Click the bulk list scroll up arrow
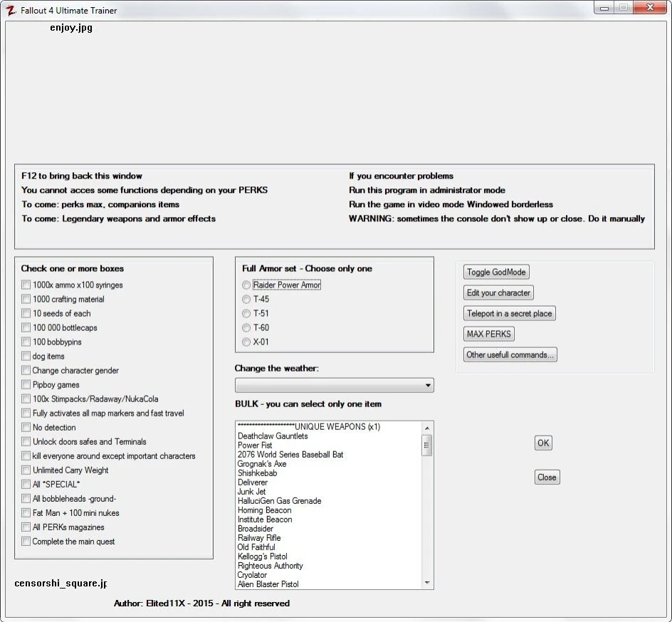Image resolution: width=672 pixels, height=622 pixels. (x=427, y=428)
